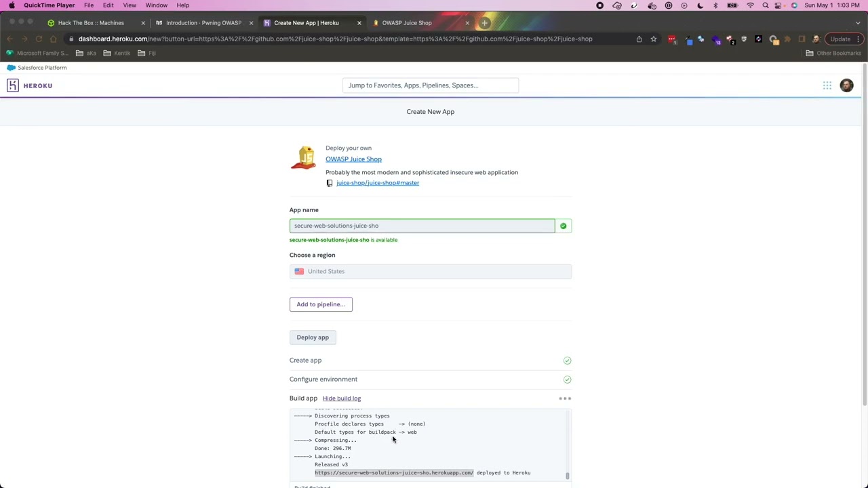The width and height of the screenshot is (868, 488).
Task: Click the shield extension icon in toolbar
Action: click(744, 39)
